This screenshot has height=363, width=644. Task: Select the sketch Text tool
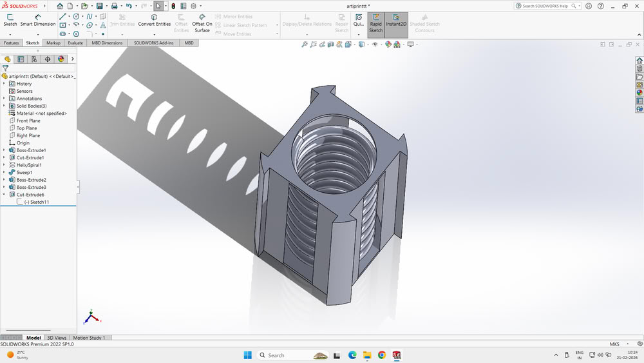(x=102, y=25)
